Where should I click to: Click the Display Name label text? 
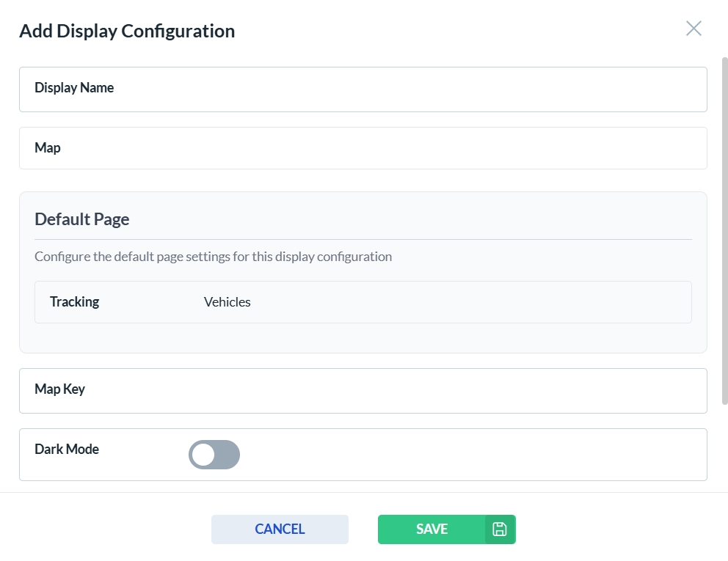point(74,88)
